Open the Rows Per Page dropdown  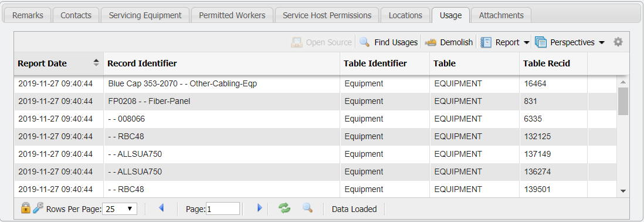[x=120, y=209]
